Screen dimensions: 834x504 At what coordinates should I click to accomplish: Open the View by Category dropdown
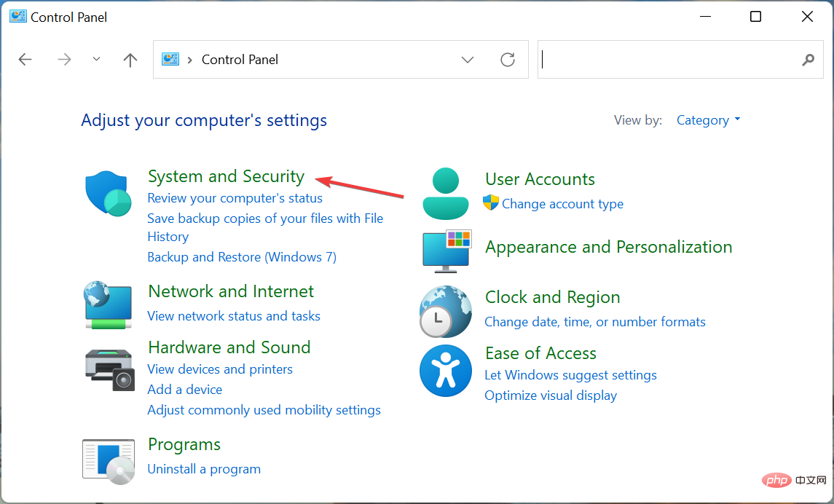[x=708, y=120]
